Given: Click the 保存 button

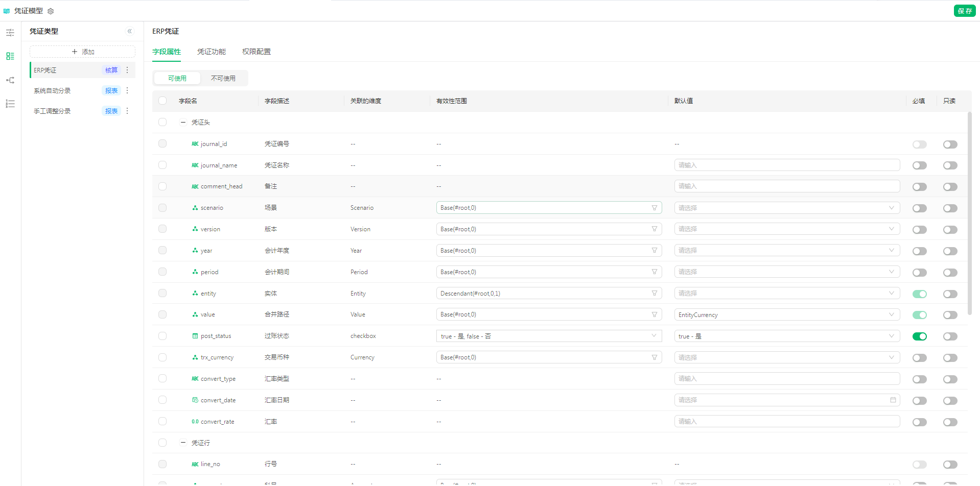Looking at the screenshot, I should point(964,11).
